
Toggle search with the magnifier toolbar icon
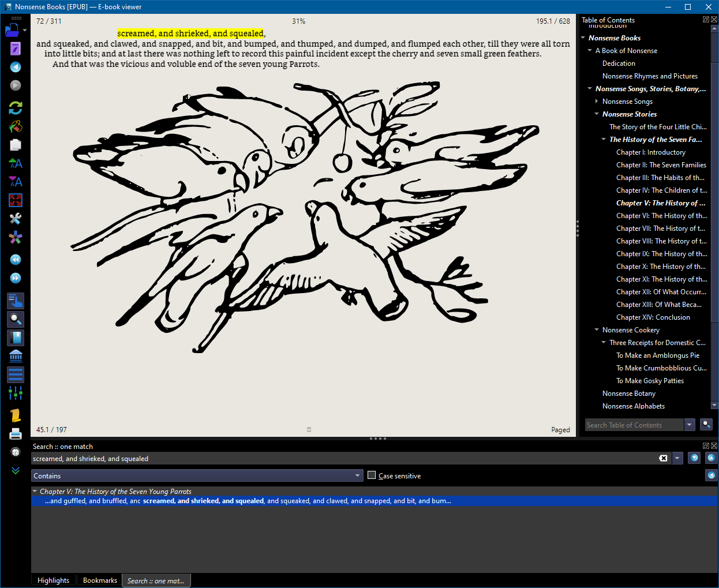coord(16,319)
